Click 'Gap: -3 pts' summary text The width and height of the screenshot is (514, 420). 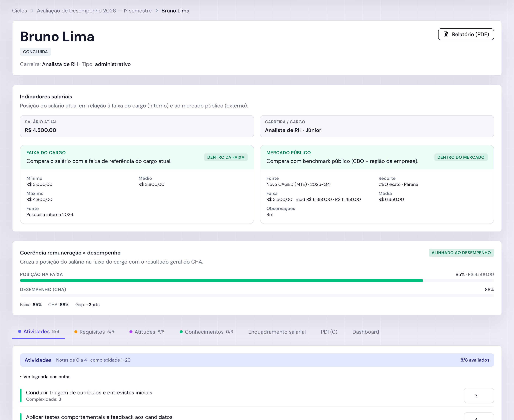(x=87, y=305)
